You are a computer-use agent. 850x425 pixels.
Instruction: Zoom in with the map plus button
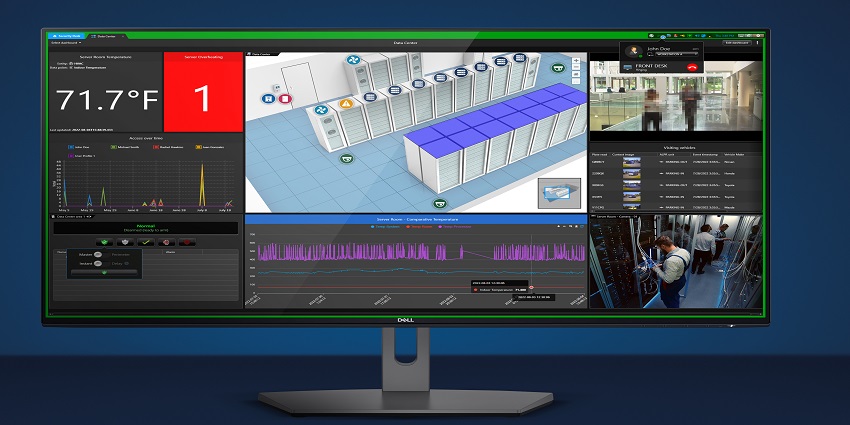[576, 61]
